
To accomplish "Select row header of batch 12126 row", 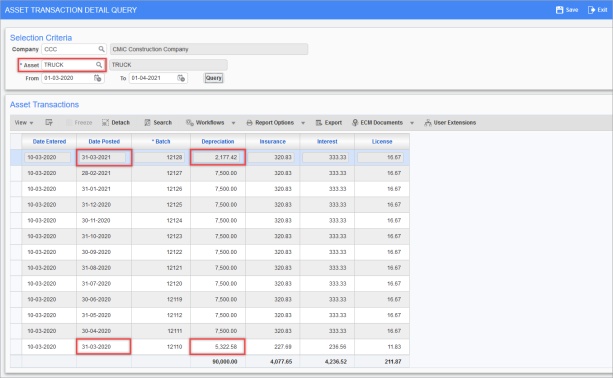I will [x=16, y=189].
